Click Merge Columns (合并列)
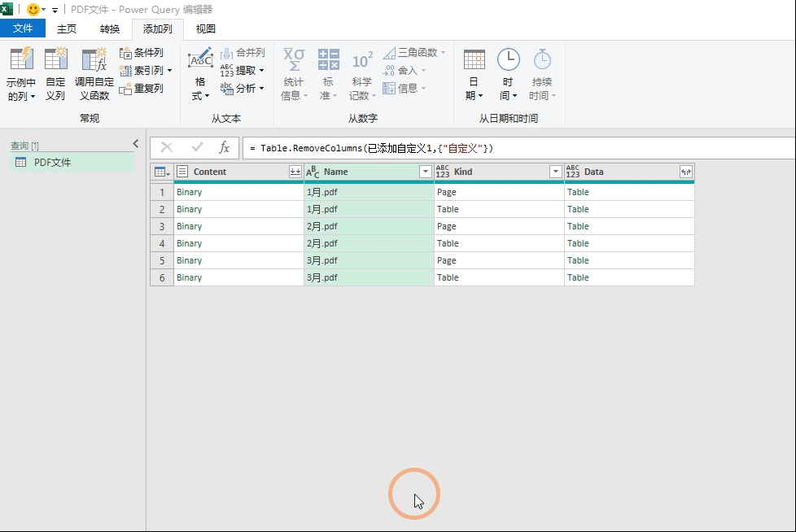 click(x=243, y=53)
